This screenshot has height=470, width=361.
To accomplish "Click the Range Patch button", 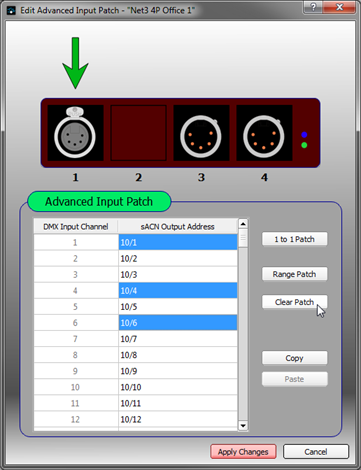I will tap(294, 274).
